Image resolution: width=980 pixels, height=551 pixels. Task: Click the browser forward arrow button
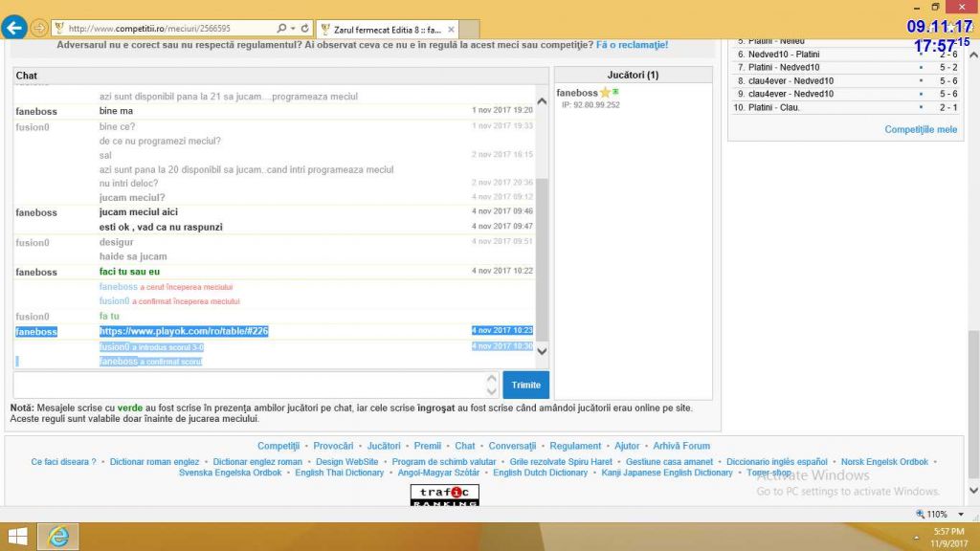(39, 28)
